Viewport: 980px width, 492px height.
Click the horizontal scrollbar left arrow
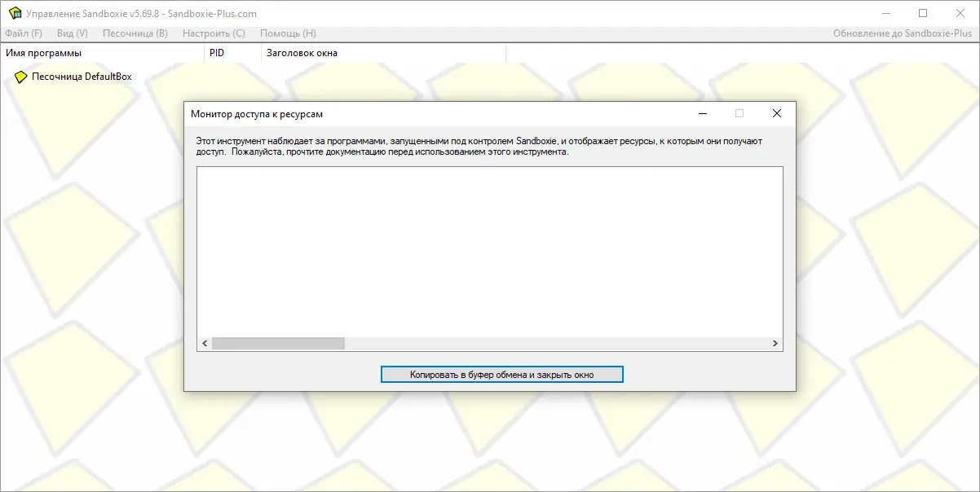click(x=205, y=344)
